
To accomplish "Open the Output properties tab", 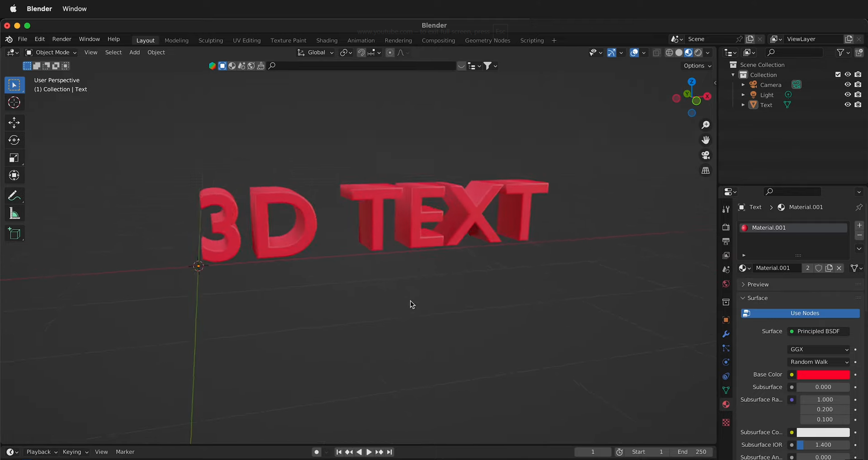I will pos(726,242).
